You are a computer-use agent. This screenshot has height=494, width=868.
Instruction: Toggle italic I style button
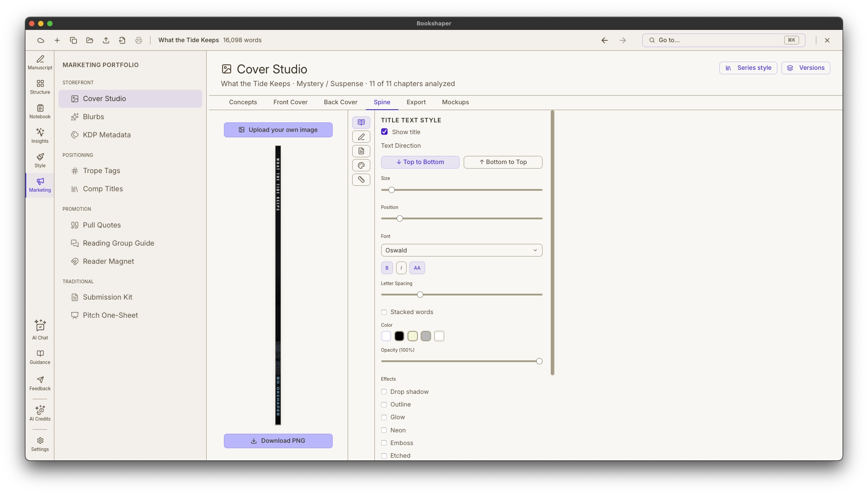401,268
